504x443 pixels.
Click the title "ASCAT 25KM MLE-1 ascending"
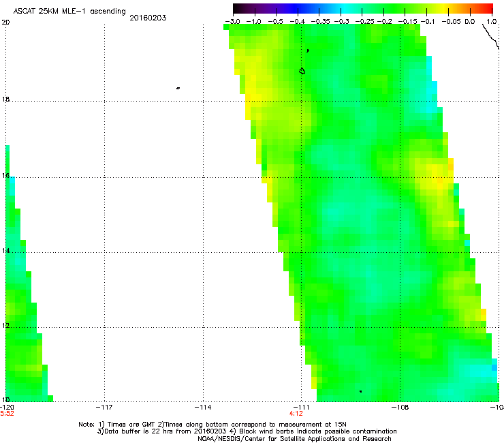pyautogui.click(x=69, y=12)
